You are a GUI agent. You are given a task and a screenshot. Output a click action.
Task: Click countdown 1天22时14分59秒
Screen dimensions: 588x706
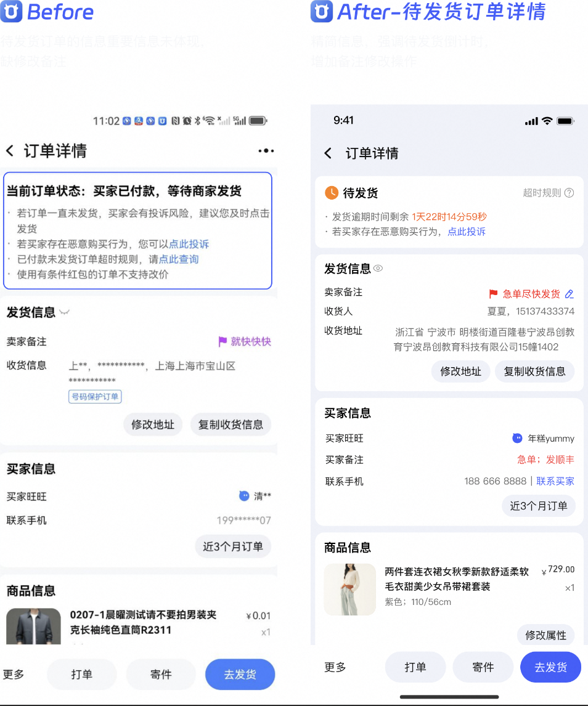point(449,217)
